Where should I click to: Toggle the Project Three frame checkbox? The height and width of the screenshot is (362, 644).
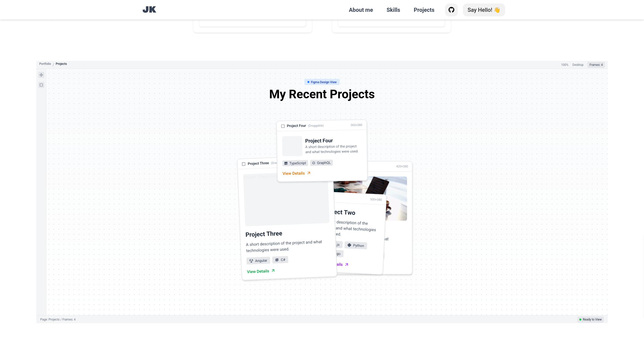click(244, 164)
